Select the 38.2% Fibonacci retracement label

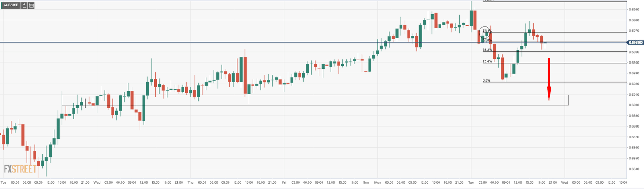tap(487, 49)
